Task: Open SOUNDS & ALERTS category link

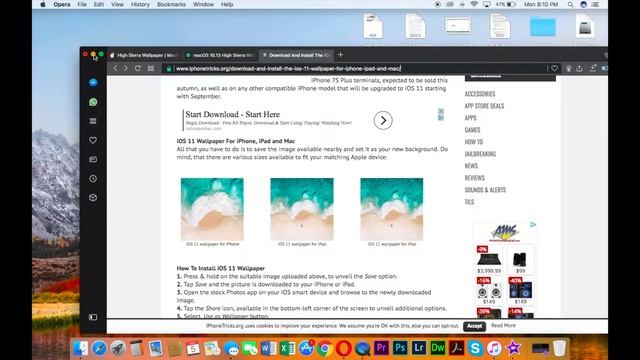Action: click(485, 190)
